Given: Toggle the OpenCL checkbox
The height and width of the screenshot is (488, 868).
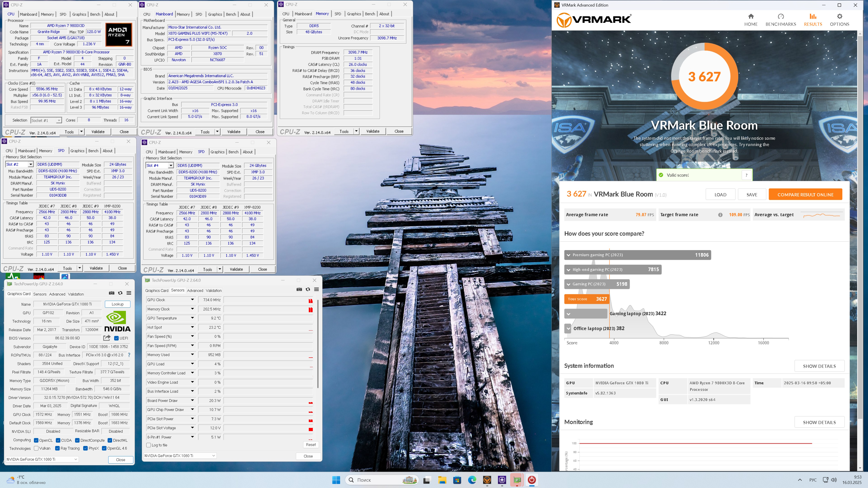Looking at the screenshot, I should 36,440.
